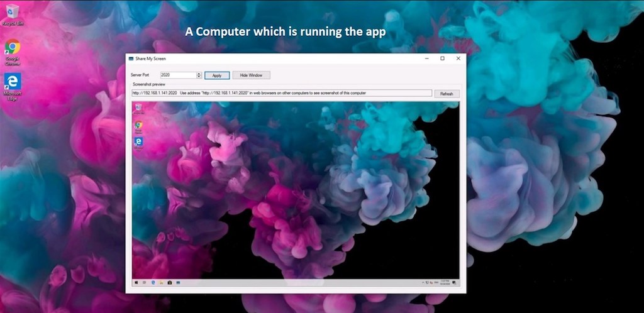Click the Chrome icon inside the screenshot preview

click(138, 125)
